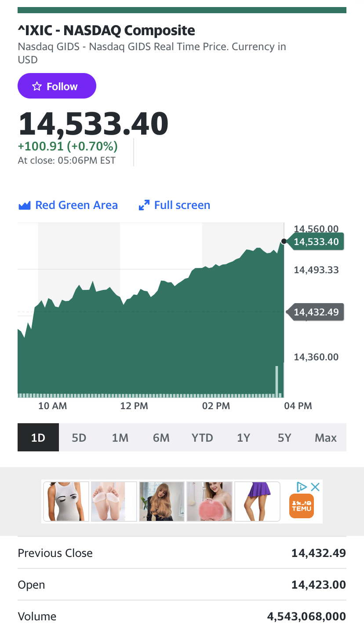Select the 5Y range tab

point(284,437)
